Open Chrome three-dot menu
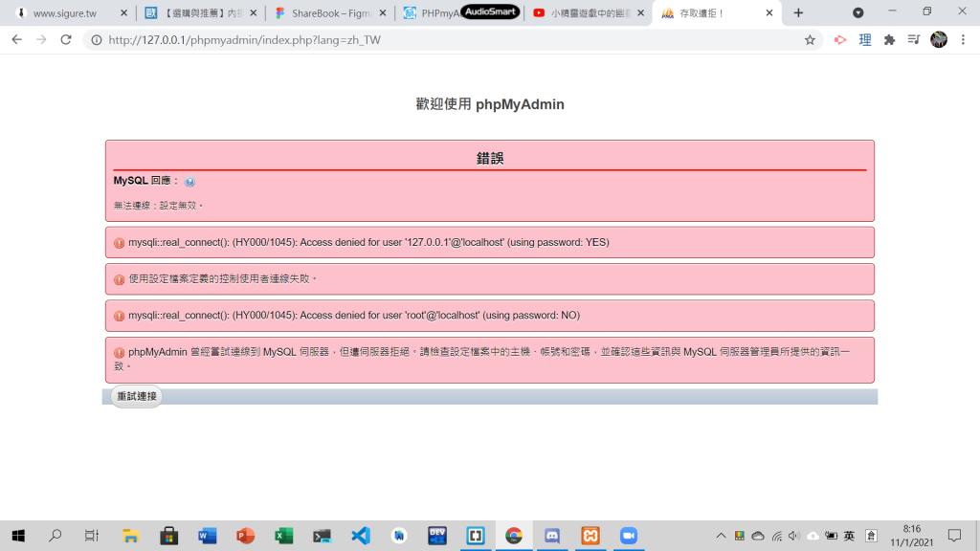The height and width of the screenshot is (551, 980). click(963, 40)
